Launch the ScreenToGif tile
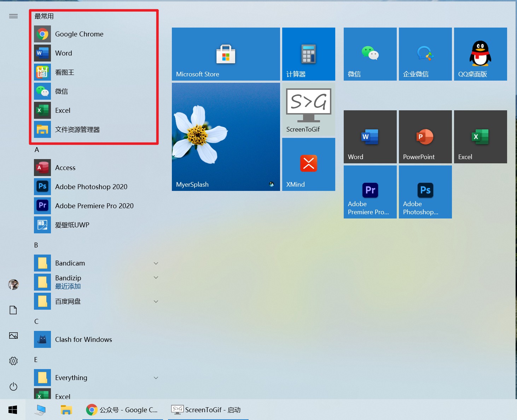Screen dimensions: 517x420 click(x=309, y=109)
